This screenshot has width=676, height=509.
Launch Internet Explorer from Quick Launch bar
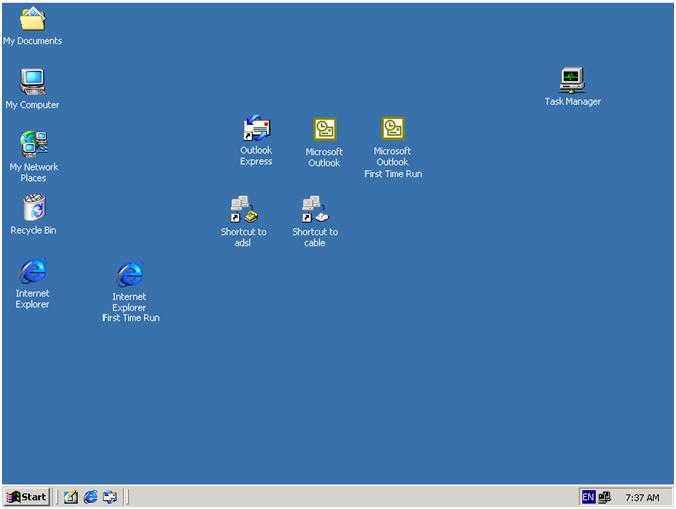90,497
